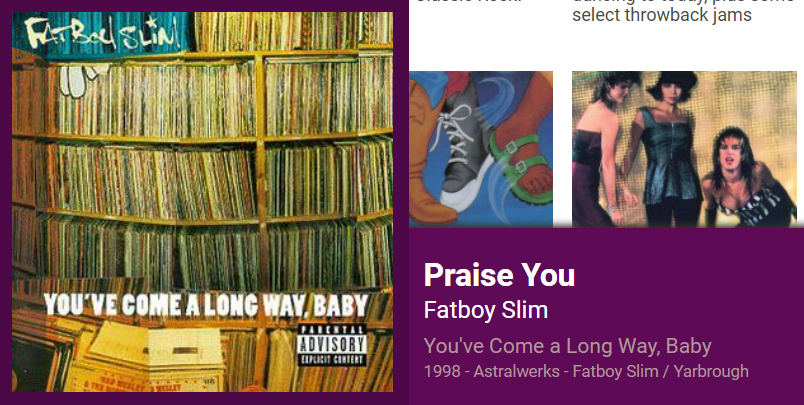Click the cut-off station description above the shoes thumbnail
The image size is (804, 405).
(x=470, y=2)
